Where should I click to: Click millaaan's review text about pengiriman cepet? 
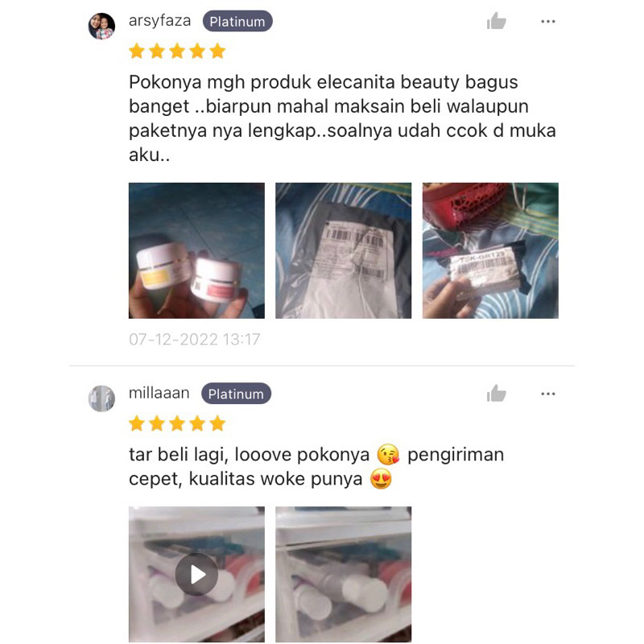click(316, 467)
